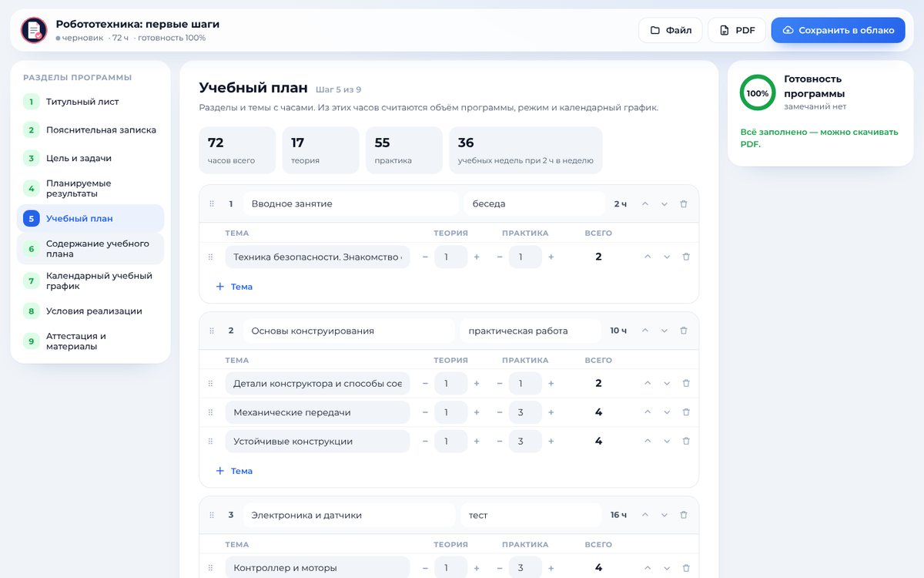
Task: Click "Сохранить в облако"
Action: tap(838, 30)
